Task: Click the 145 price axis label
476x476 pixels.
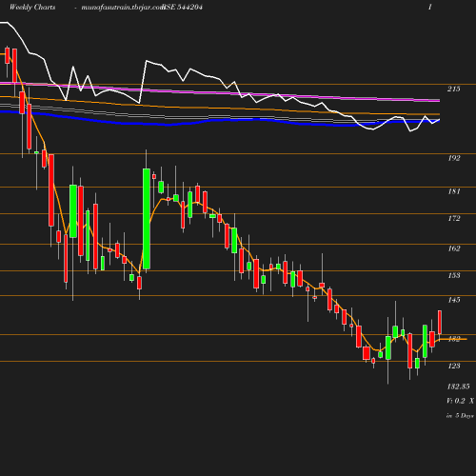Action: [x=454, y=300]
